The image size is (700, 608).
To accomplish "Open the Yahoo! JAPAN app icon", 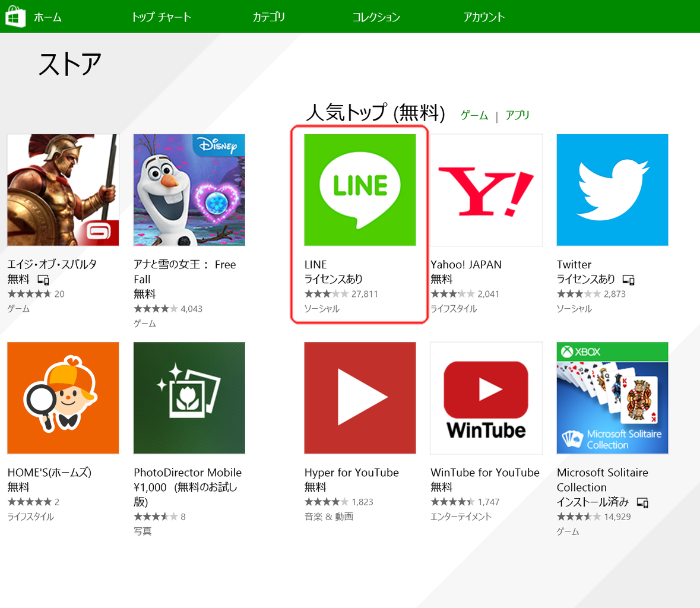I will pyautogui.click(x=486, y=190).
